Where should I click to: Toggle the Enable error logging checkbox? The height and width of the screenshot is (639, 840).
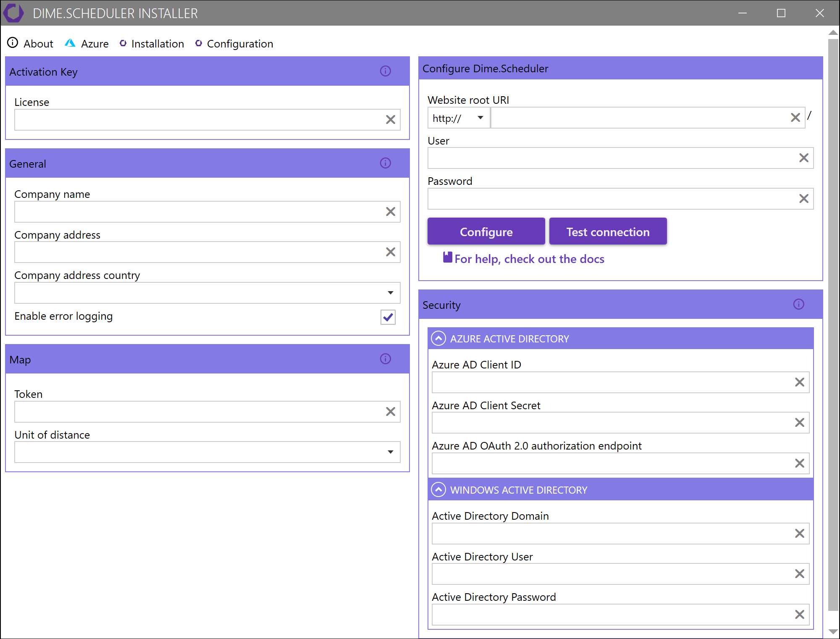[x=388, y=317]
